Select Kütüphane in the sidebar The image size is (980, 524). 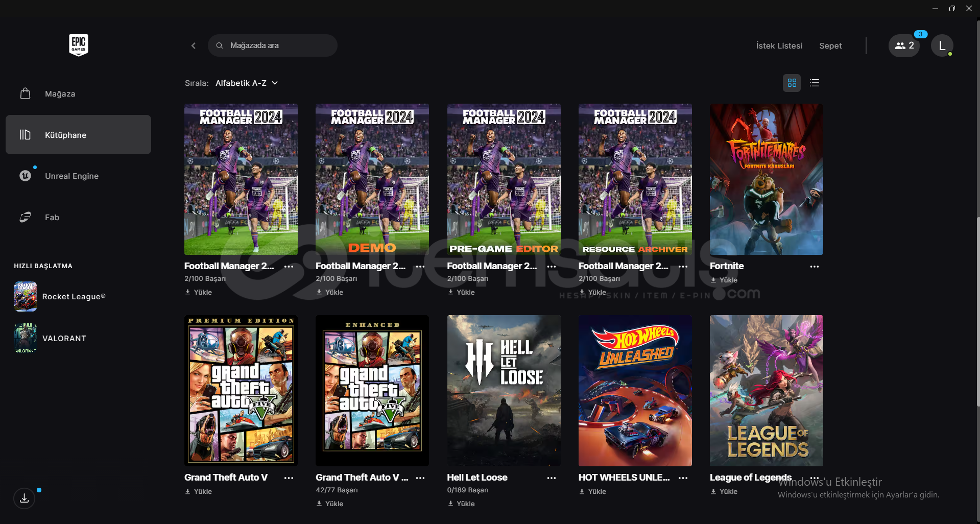78,135
